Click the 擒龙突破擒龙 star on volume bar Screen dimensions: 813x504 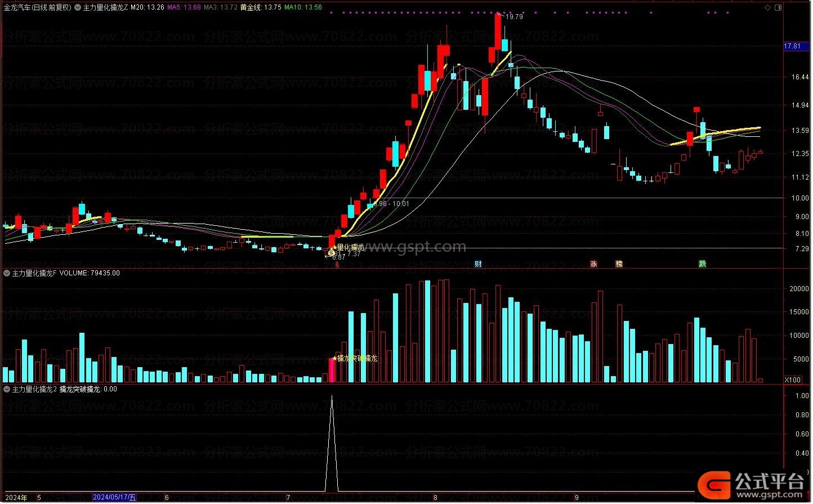pyautogui.click(x=355, y=358)
